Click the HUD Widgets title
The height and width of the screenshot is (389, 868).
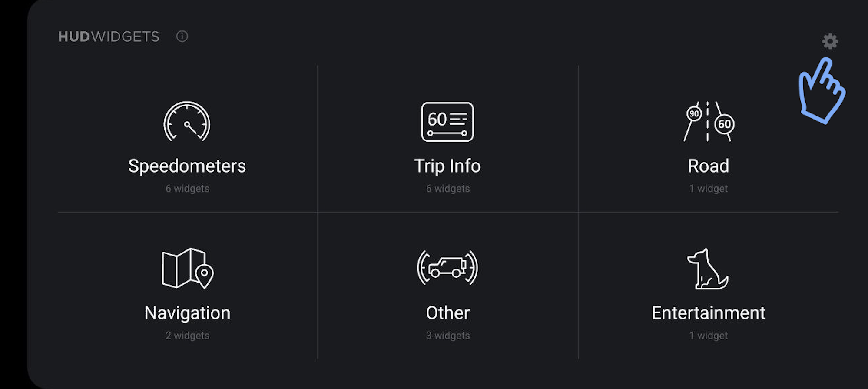point(109,37)
